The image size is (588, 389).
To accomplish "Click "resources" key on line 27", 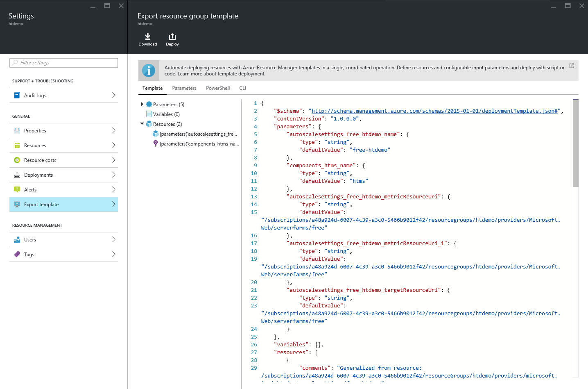I will point(291,353).
